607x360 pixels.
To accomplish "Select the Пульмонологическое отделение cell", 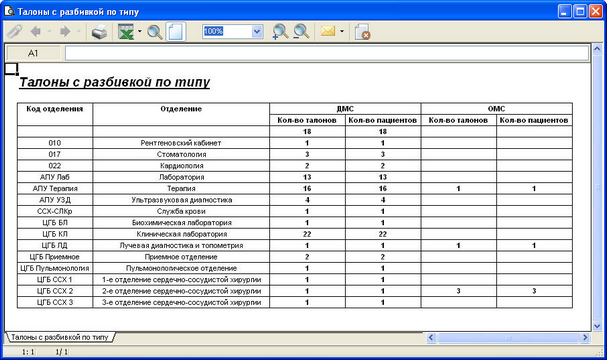I will point(181,268).
